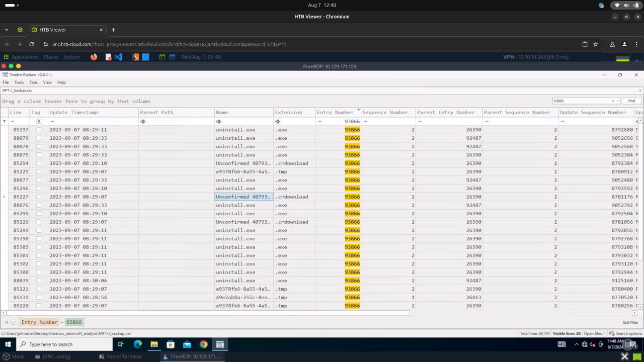Click the Parent Path filter condition icon
Viewport: 644px width, 362px height.
pyautogui.click(x=143, y=122)
